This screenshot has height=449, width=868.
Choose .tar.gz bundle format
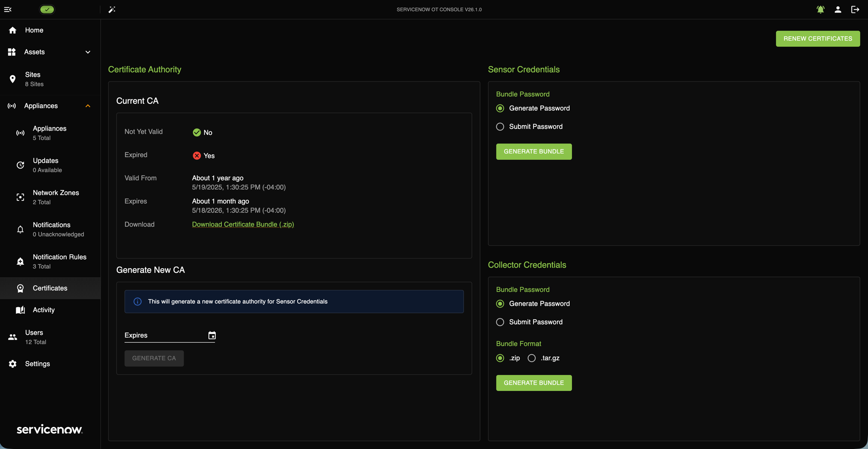pos(532,358)
